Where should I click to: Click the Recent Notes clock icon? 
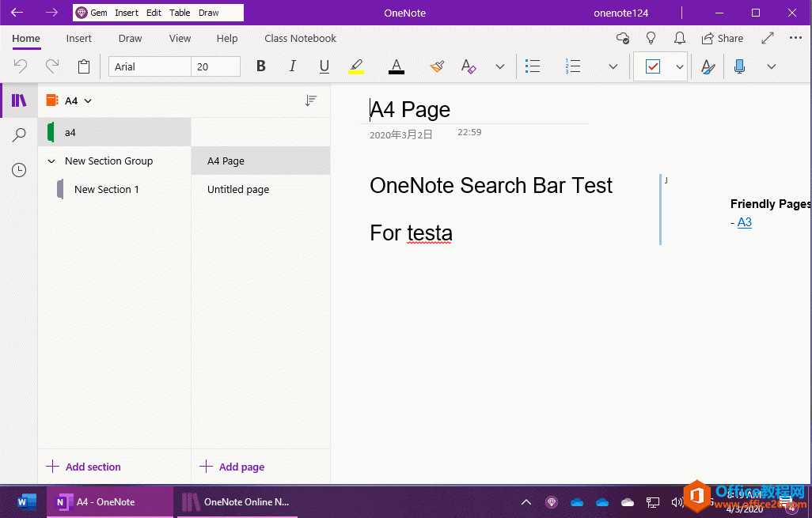click(18, 169)
